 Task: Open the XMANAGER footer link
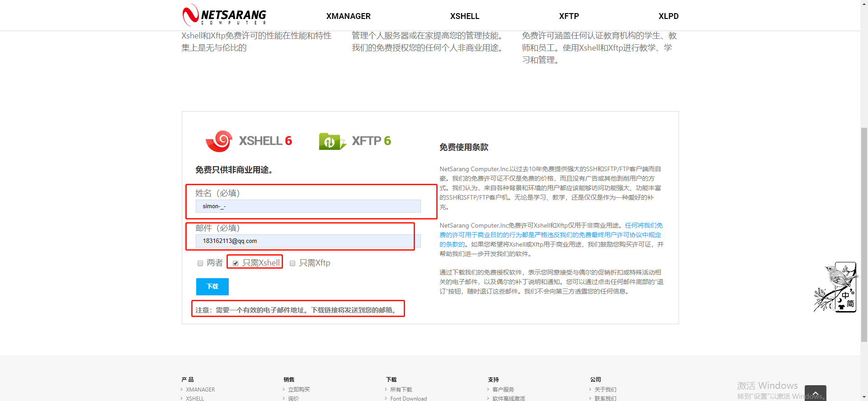pos(200,390)
